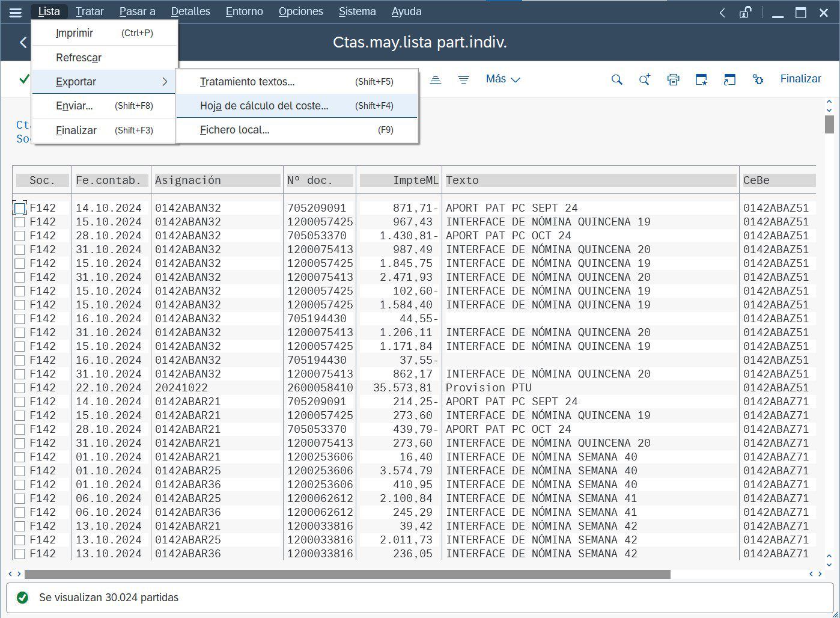The width and height of the screenshot is (840, 618).
Task: Expand the Más dropdown
Action: click(x=502, y=79)
